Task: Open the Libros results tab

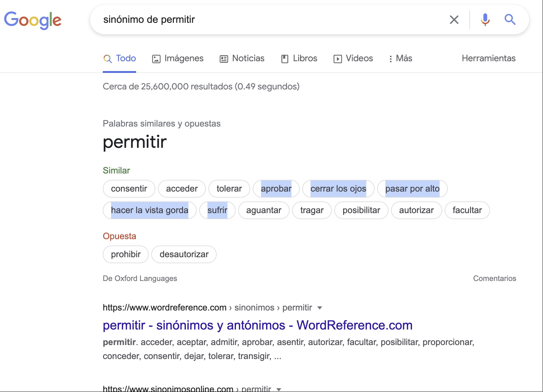Action: click(299, 59)
